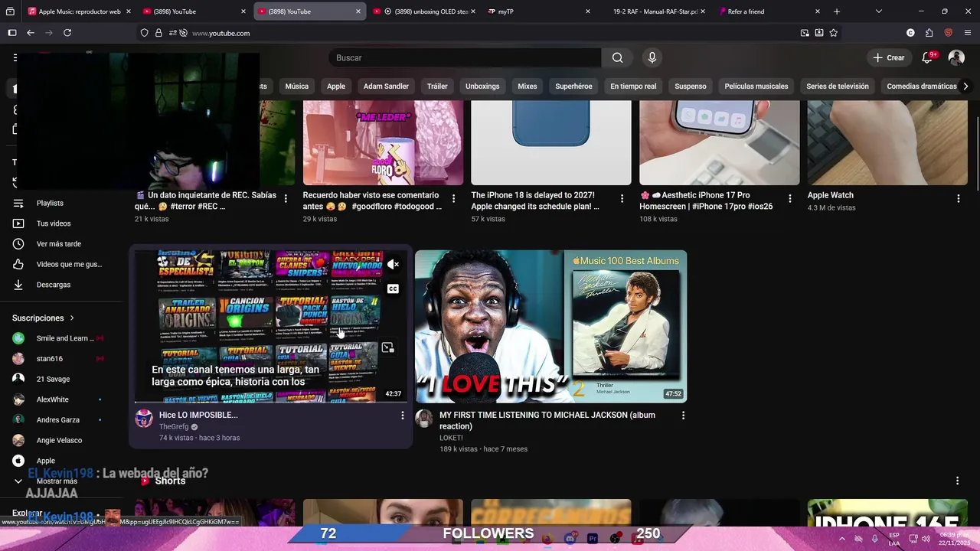Open the browser extensions puzzle icon

click(929, 33)
